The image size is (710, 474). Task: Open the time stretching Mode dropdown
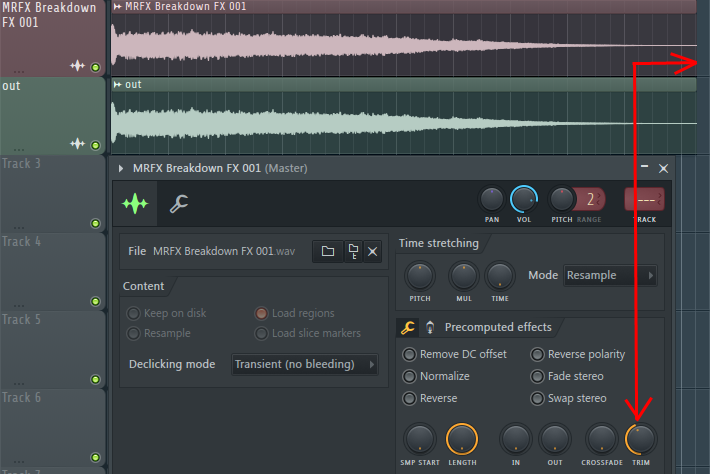[x=610, y=275]
